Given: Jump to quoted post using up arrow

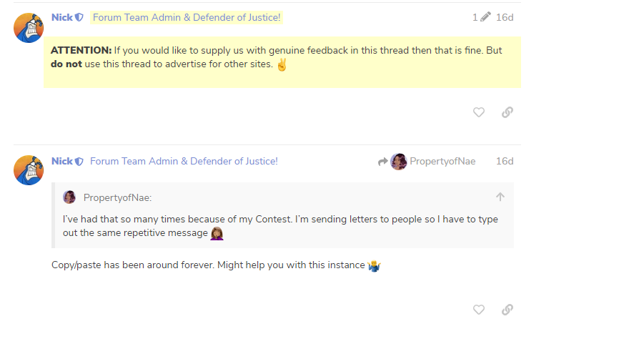Looking at the screenshot, I should pyautogui.click(x=500, y=197).
